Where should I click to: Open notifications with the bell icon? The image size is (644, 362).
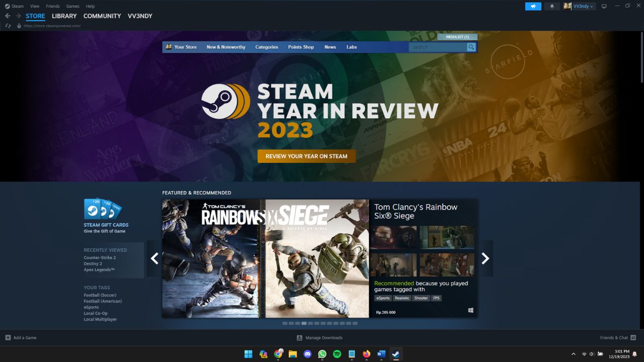click(551, 6)
